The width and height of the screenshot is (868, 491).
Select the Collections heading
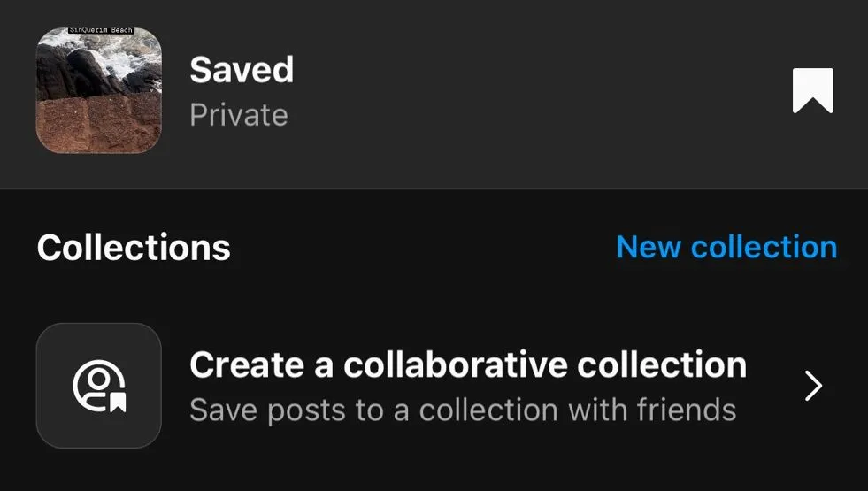click(x=134, y=248)
